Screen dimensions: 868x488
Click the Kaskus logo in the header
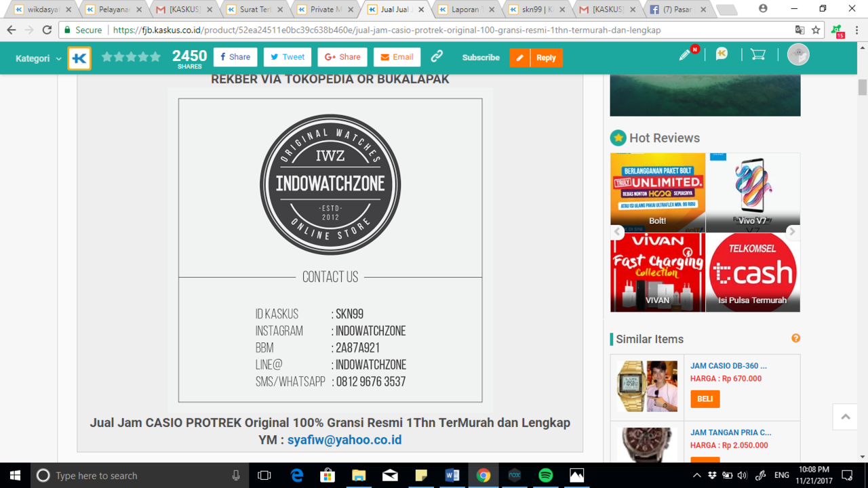[79, 58]
